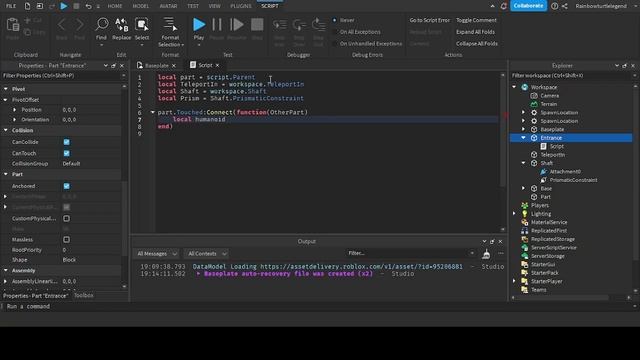This screenshot has width=640, height=360.
Task: Open the All Contexts dropdown
Action: coord(206,253)
